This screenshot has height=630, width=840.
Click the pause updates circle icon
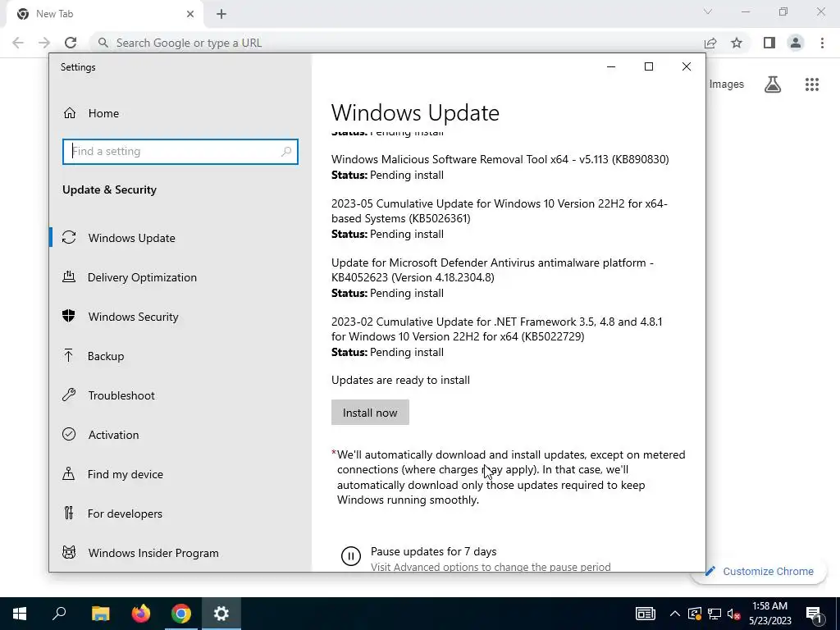point(351,556)
